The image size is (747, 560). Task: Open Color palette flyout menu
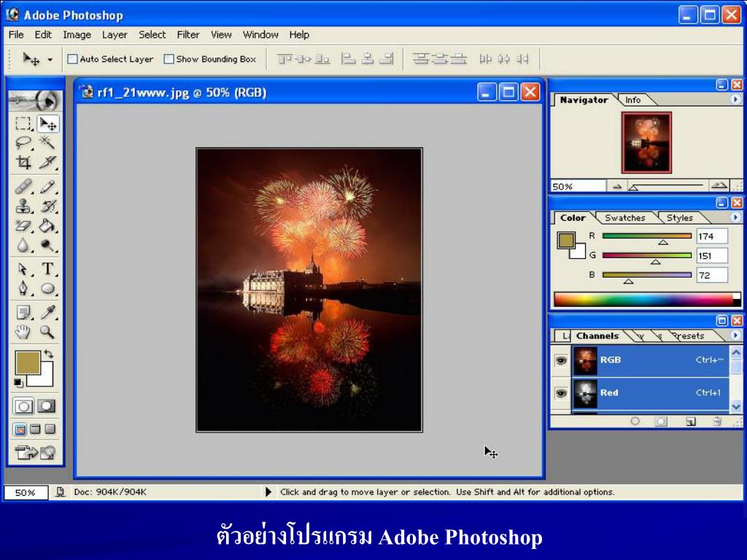coord(735,217)
